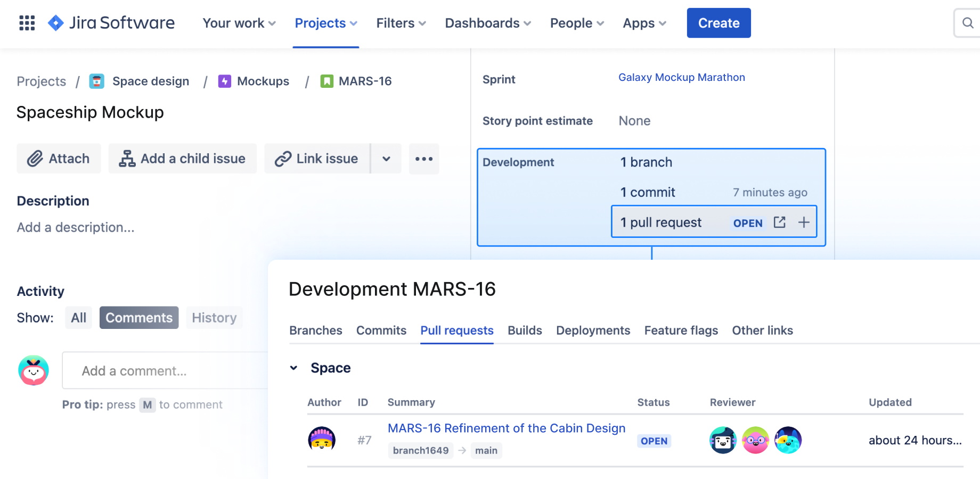Screen dimensions: 980x479
Task: Click the plus icon to create pull request
Action: (804, 222)
